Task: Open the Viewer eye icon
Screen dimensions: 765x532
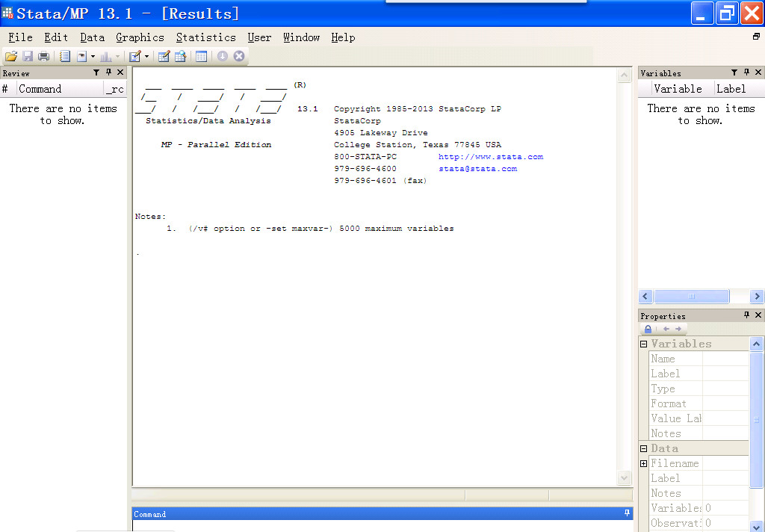Action: click(x=82, y=57)
